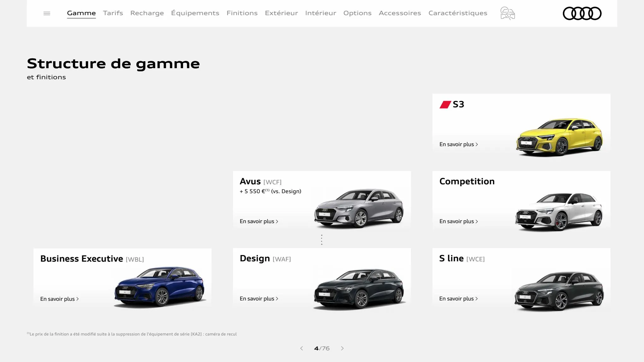Go to the next page arrow
This screenshot has height=362, width=644.
point(342,348)
